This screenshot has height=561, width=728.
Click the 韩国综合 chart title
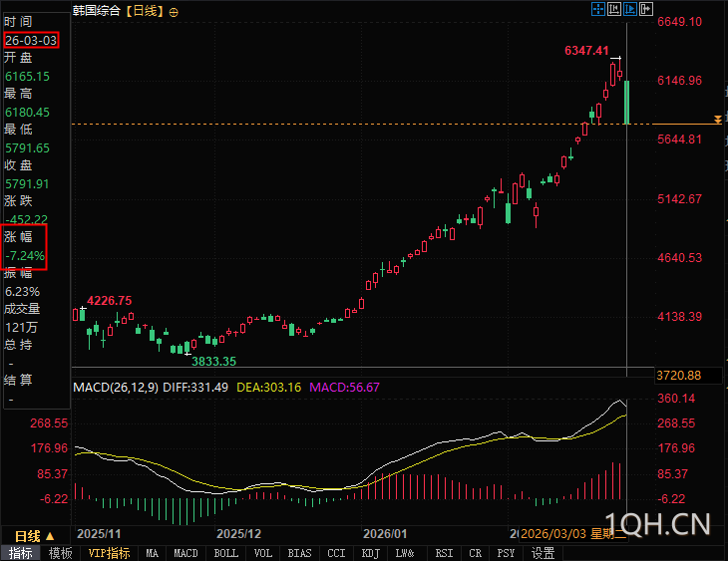[x=97, y=11]
